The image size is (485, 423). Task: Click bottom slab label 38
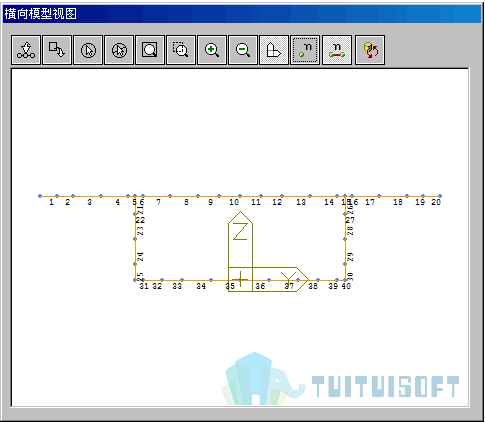313,286
